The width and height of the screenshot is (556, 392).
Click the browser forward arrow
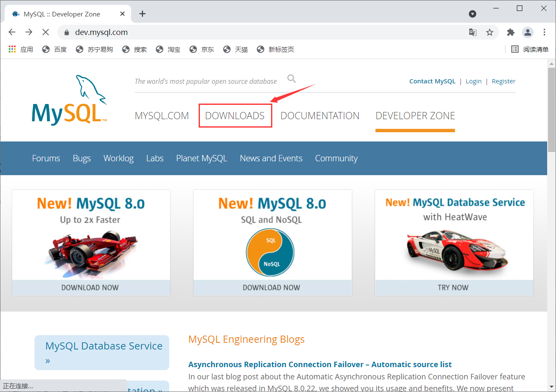pos(29,32)
